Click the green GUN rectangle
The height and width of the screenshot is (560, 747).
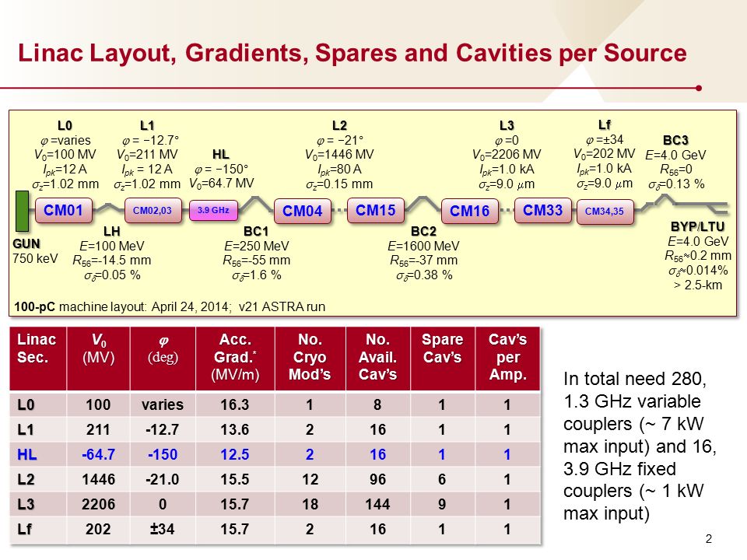click(x=22, y=211)
